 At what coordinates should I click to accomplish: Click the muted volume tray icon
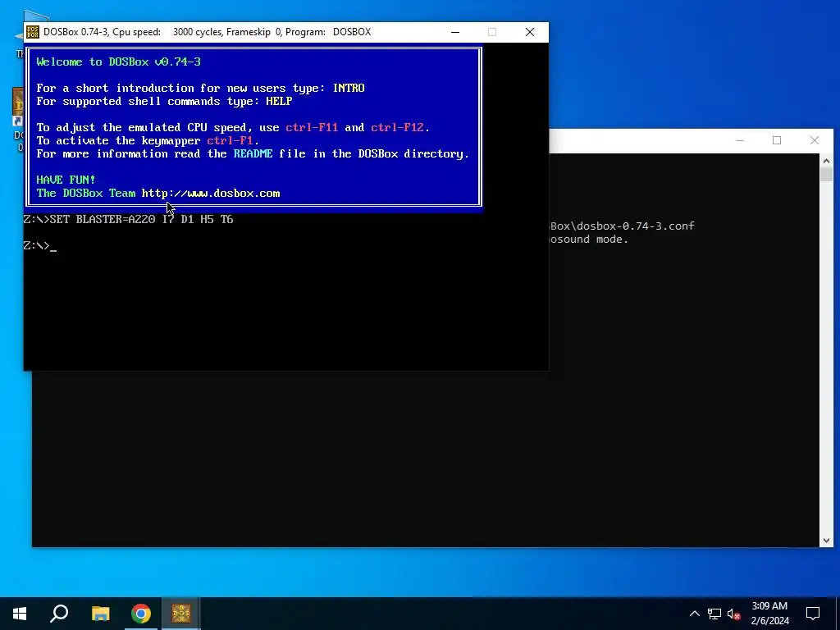[x=733, y=614]
